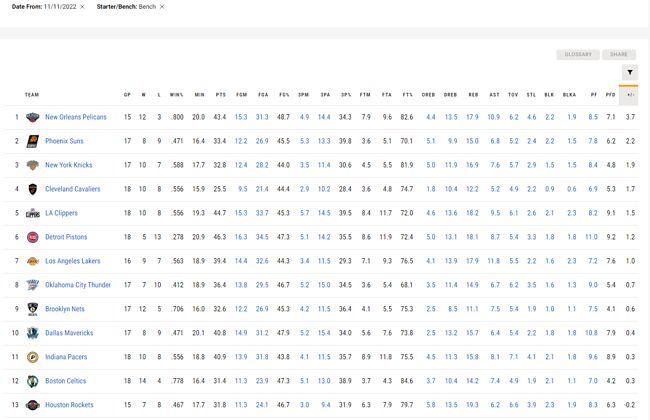Sort table by WIN% column header
Image resolution: width=650 pixels, height=420 pixels.
tap(177, 95)
